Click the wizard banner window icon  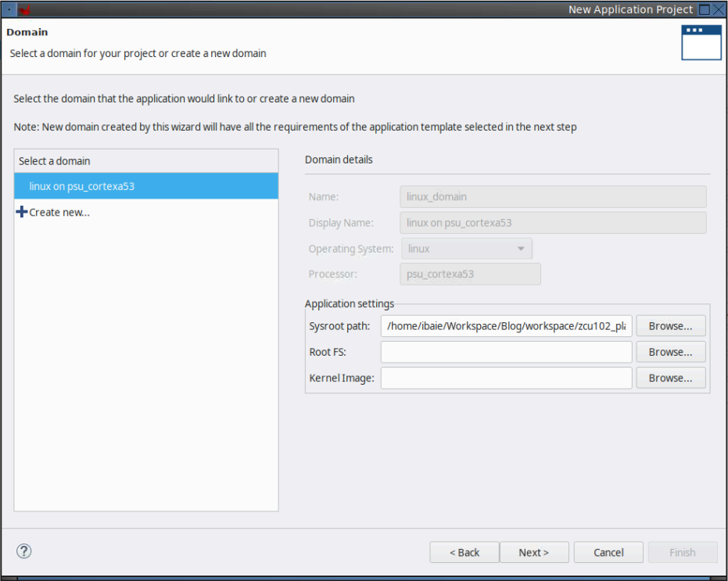[701, 42]
